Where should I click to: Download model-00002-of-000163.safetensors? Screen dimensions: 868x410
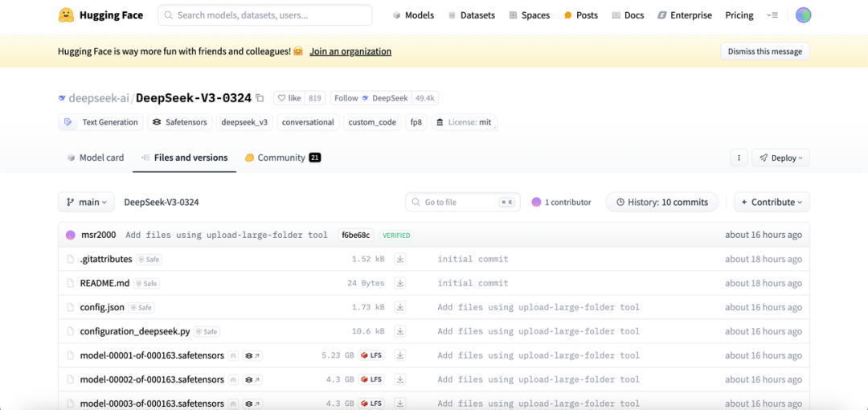(x=400, y=379)
